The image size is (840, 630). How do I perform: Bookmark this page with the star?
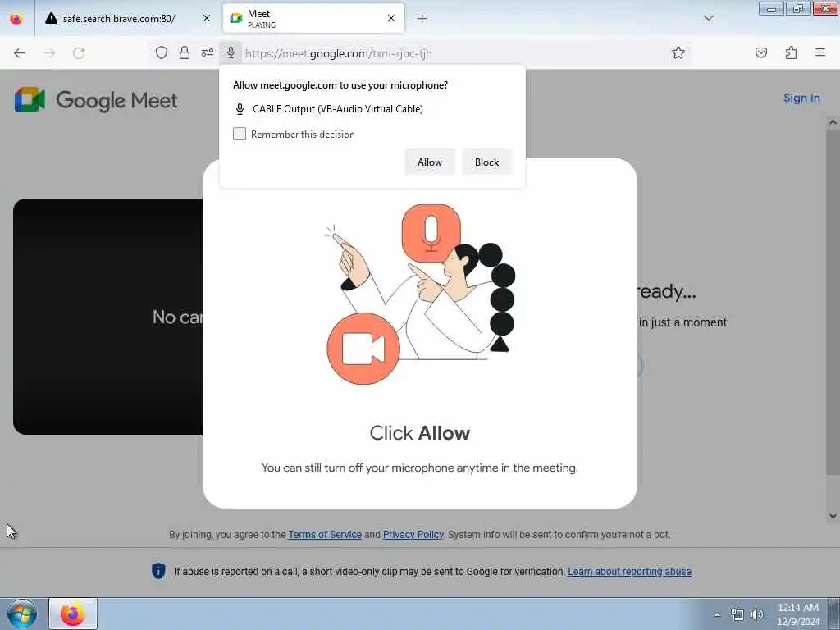678,52
